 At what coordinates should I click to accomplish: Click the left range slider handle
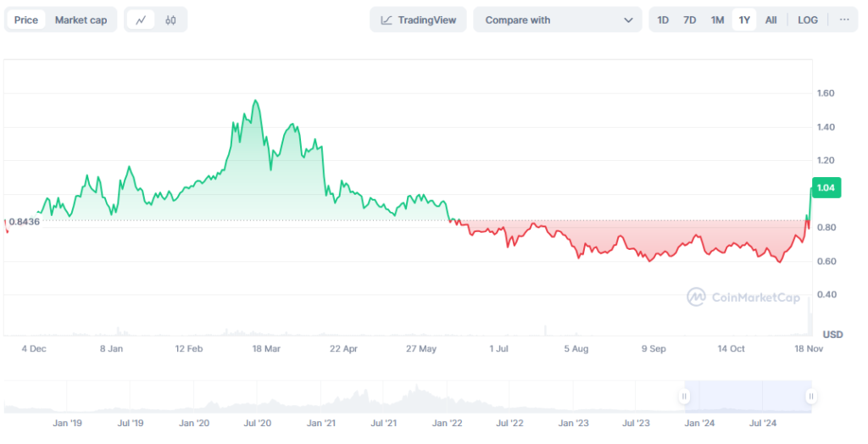click(x=683, y=396)
